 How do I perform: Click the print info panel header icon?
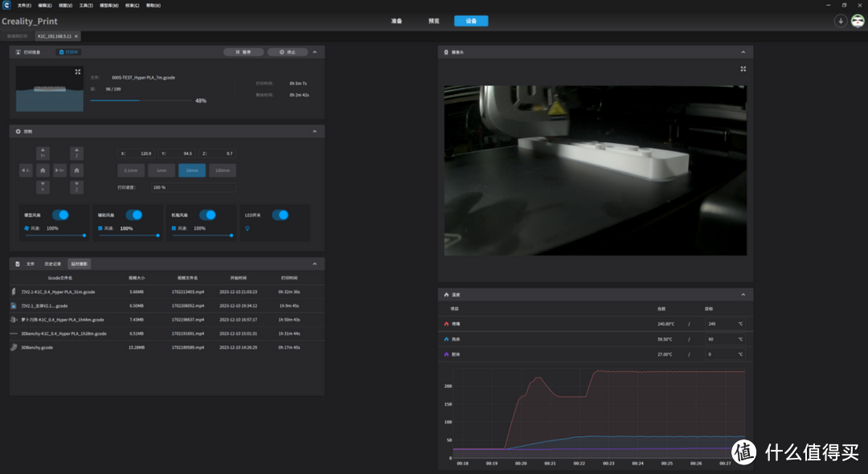[x=18, y=52]
